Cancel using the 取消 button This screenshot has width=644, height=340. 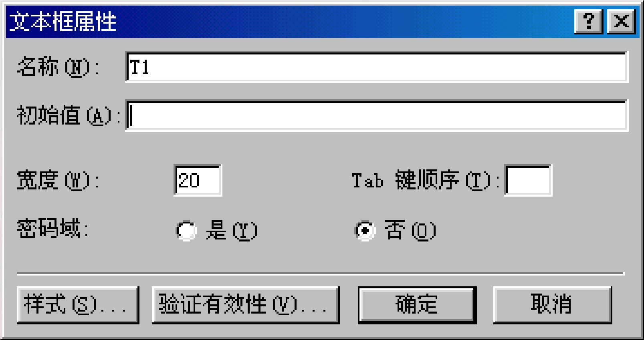(552, 305)
